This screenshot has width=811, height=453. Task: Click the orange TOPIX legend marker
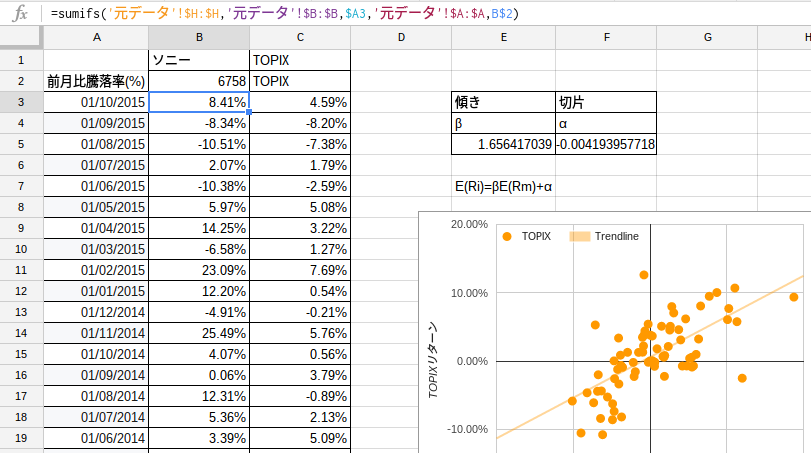click(x=507, y=236)
